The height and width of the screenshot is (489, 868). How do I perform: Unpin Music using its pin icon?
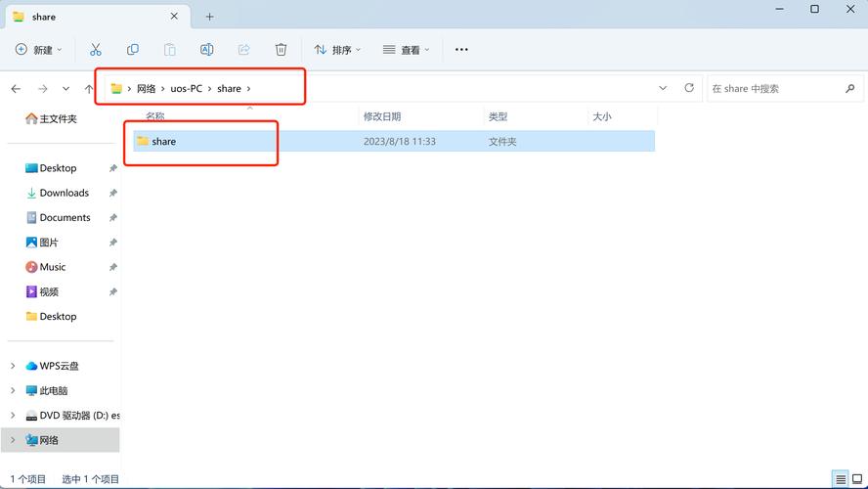pyautogui.click(x=113, y=267)
